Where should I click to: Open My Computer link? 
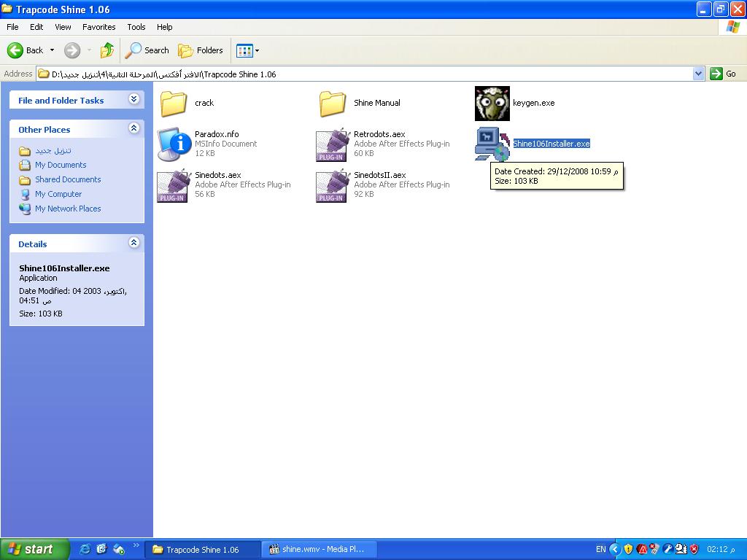[x=58, y=194]
